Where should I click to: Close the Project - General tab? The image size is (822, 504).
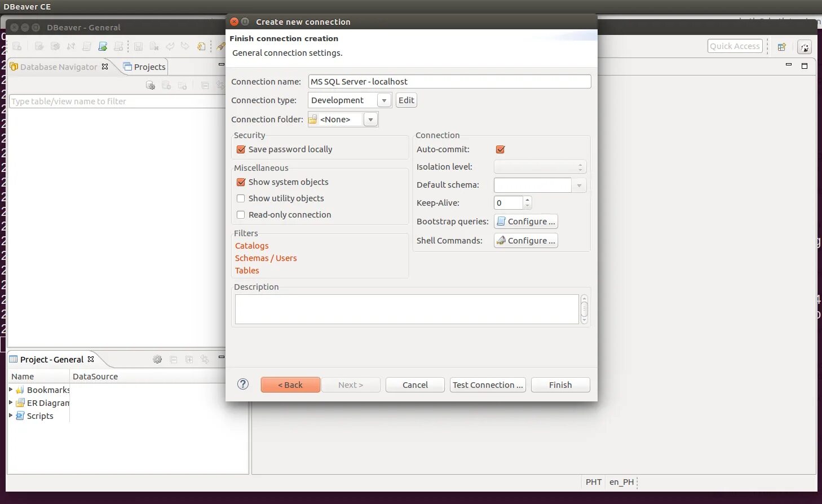point(91,359)
